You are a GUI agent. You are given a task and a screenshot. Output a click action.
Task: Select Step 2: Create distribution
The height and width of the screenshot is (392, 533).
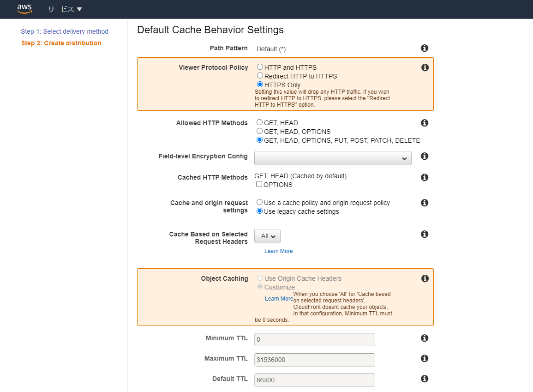pyautogui.click(x=61, y=43)
